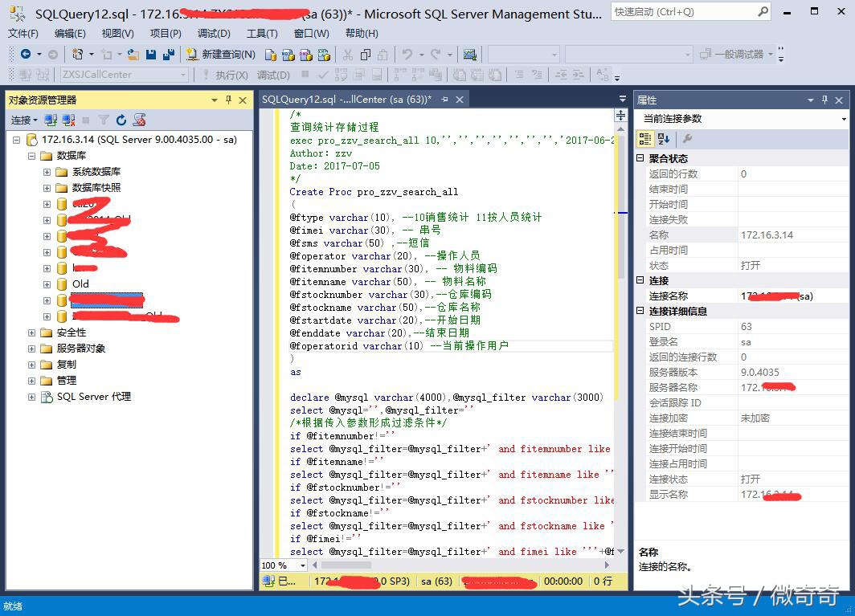
Task: Open the Activity Monitor icon
Action: 469,55
